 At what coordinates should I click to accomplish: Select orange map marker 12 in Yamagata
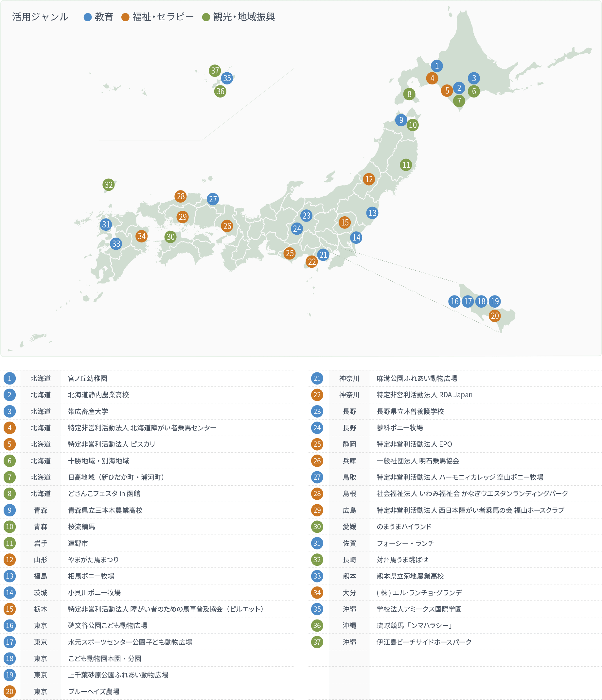pos(369,179)
